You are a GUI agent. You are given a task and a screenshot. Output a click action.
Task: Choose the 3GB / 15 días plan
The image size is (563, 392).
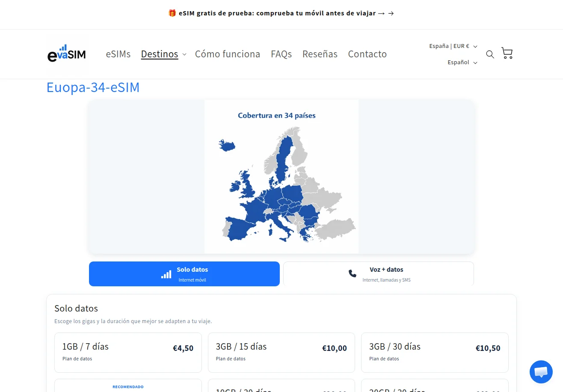click(281, 353)
